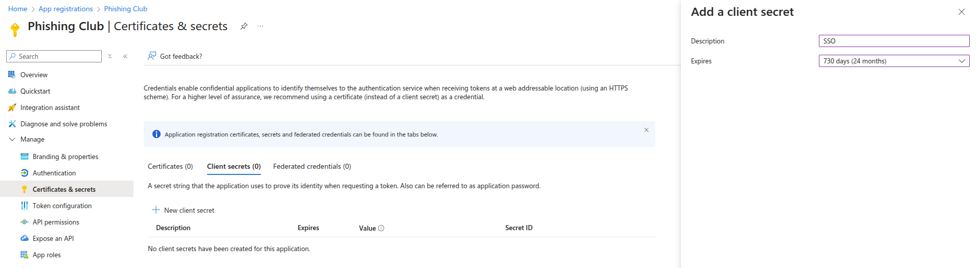Select the Client secrets (0) tab
980x268 pixels.
tap(234, 166)
